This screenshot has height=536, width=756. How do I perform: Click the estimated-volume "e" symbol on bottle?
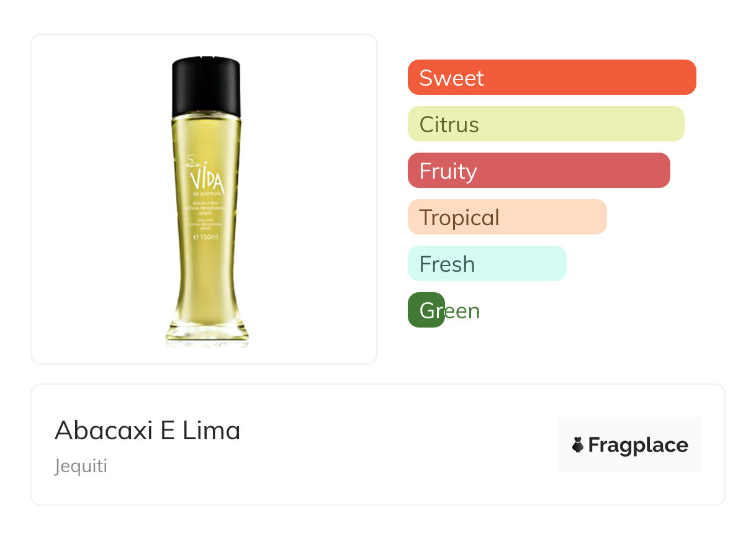[196, 237]
